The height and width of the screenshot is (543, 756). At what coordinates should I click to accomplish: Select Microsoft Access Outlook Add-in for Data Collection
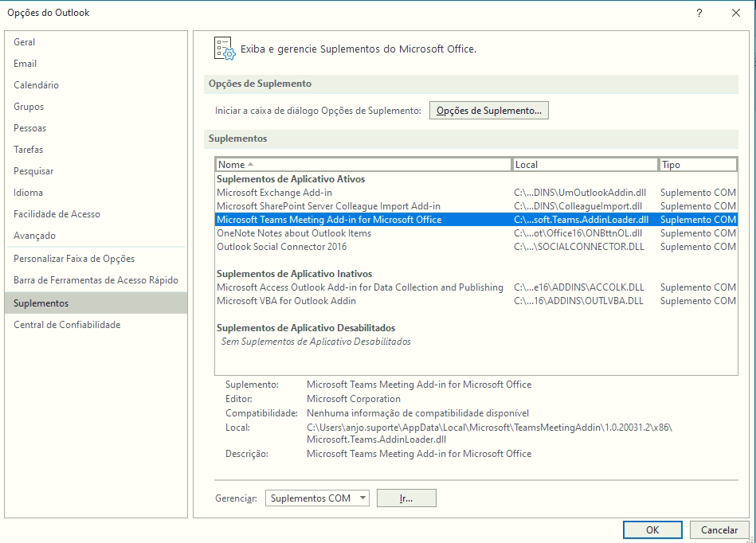pos(476,287)
